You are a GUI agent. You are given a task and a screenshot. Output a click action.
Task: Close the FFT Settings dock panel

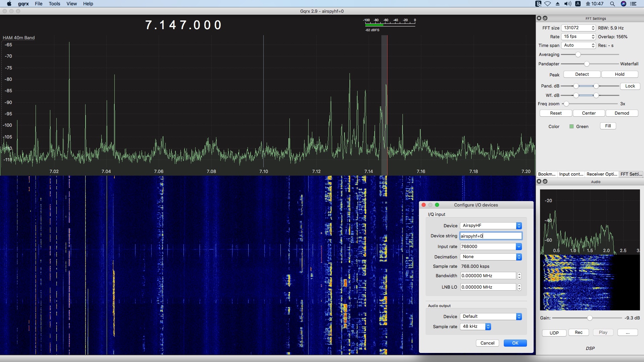click(x=539, y=18)
